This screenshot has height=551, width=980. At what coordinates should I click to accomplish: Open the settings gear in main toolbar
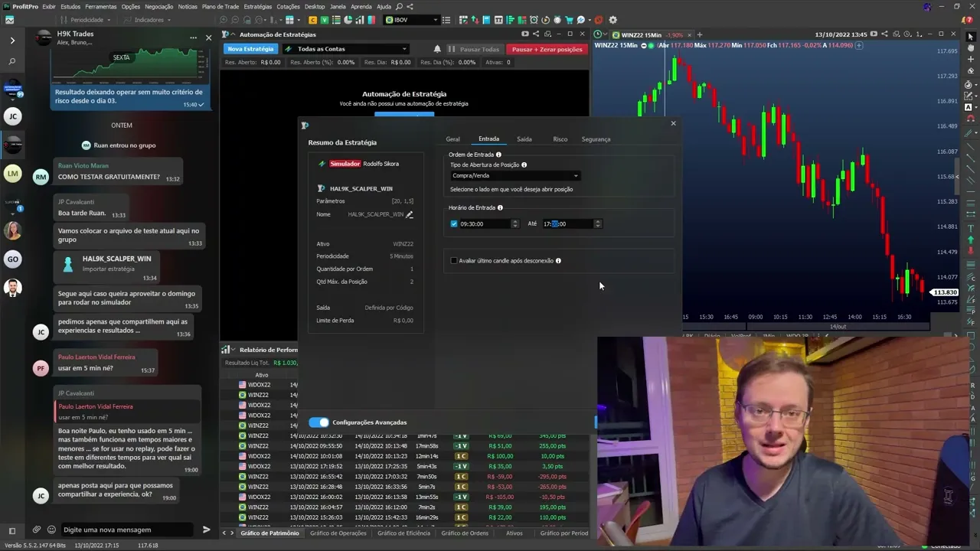tap(612, 19)
